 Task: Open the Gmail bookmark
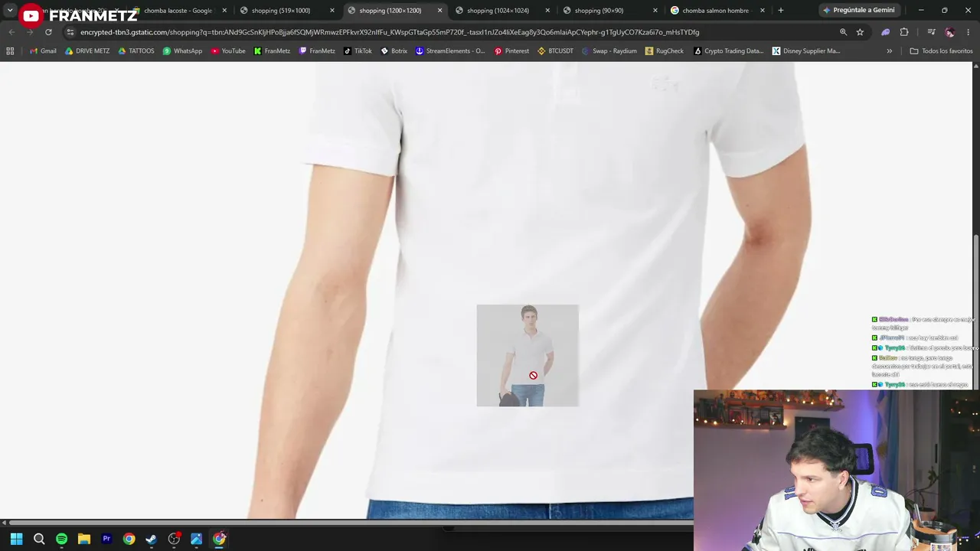coord(43,51)
